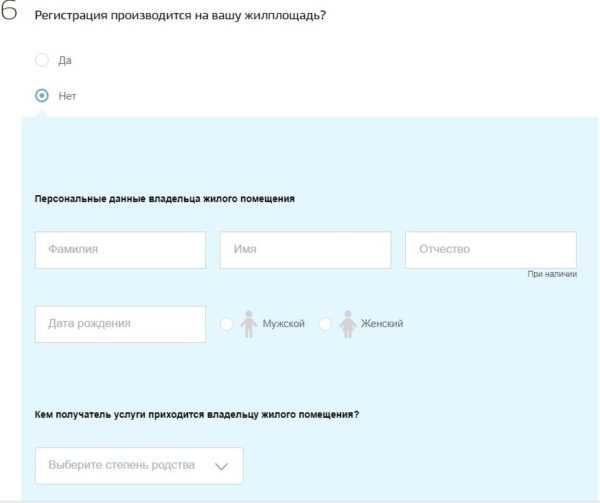Viewport: 600px width, 503px height.
Task: Choose the Мужской gender radio button
Action: 226,324
